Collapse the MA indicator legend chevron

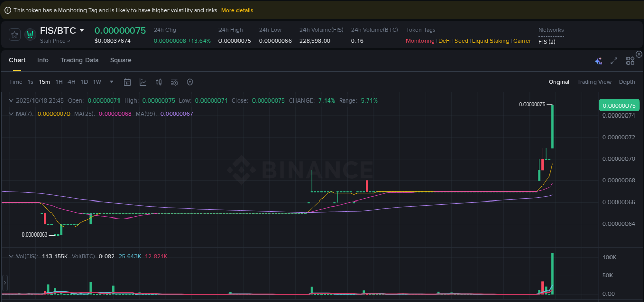click(11, 114)
